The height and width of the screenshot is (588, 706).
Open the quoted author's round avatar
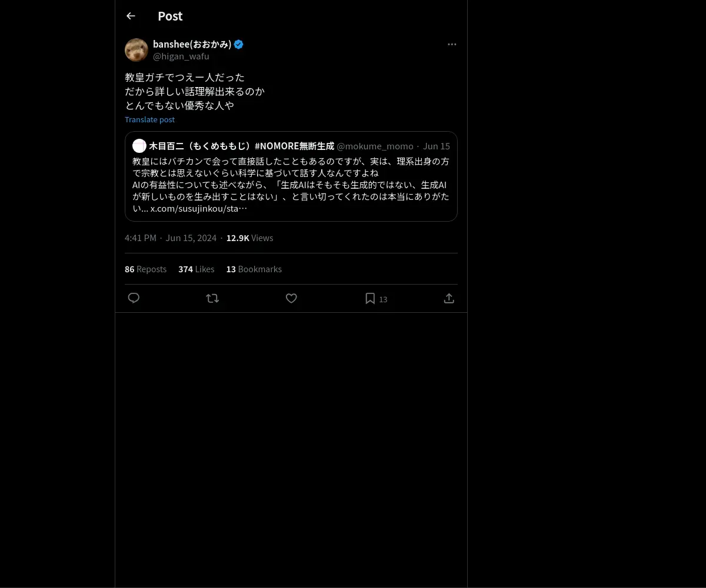pyautogui.click(x=139, y=146)
